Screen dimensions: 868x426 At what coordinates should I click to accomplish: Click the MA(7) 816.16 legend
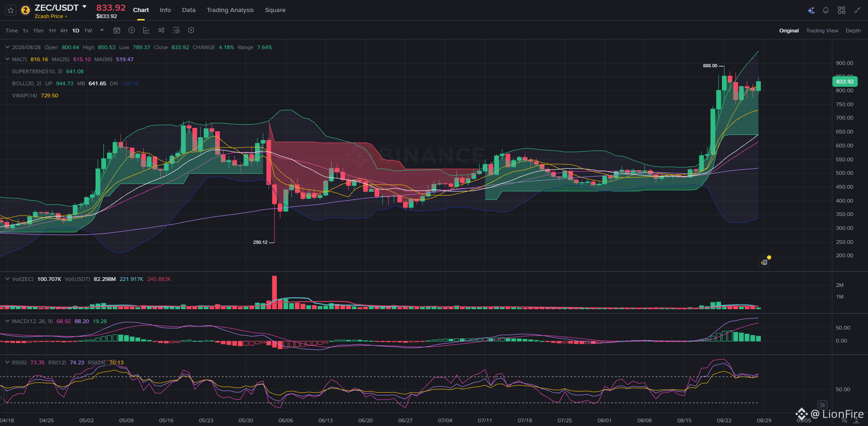click(x=30, y=59)
